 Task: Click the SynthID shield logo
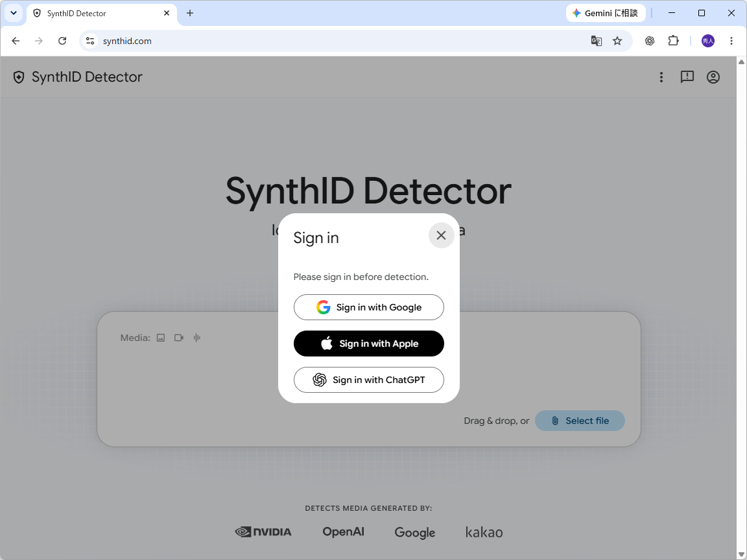[19, 77]
